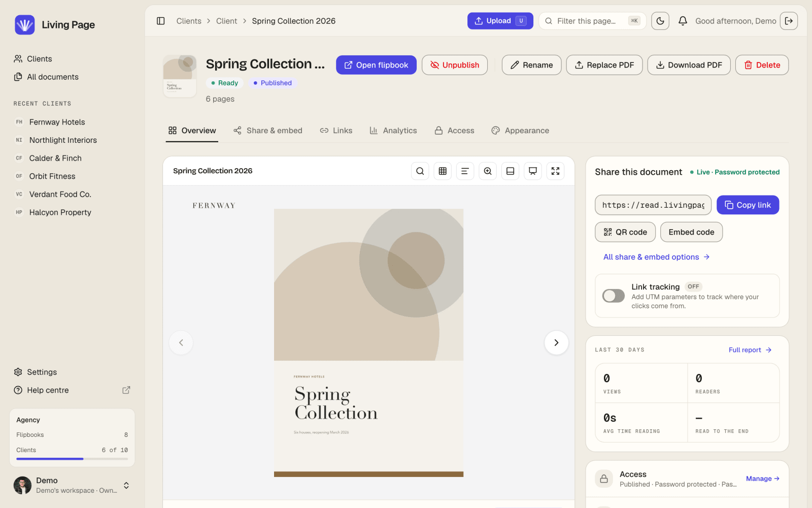This screenshot has width=812, height=508.
Task: View the Full report link
Action: coord(750,350)
